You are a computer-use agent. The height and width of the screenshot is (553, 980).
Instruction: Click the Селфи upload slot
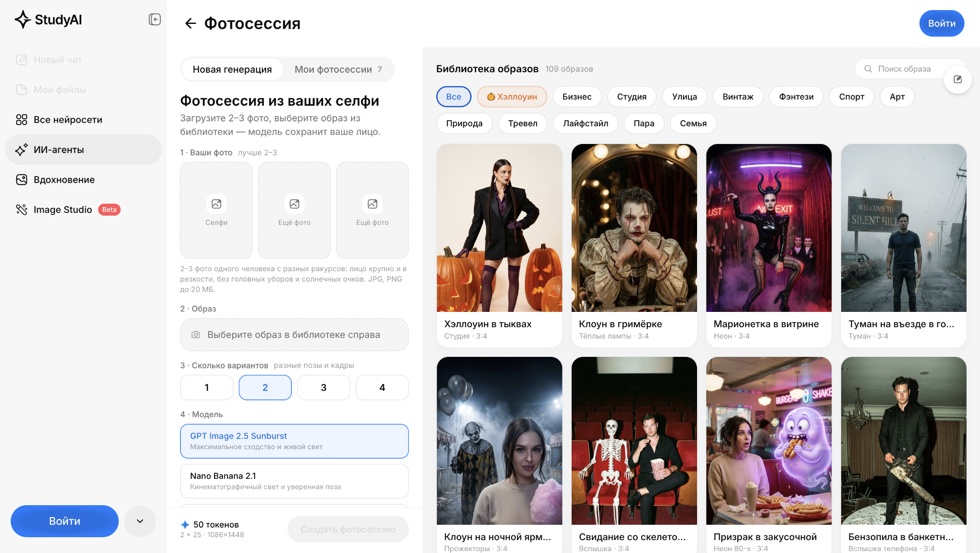click(x=216, y=210)
